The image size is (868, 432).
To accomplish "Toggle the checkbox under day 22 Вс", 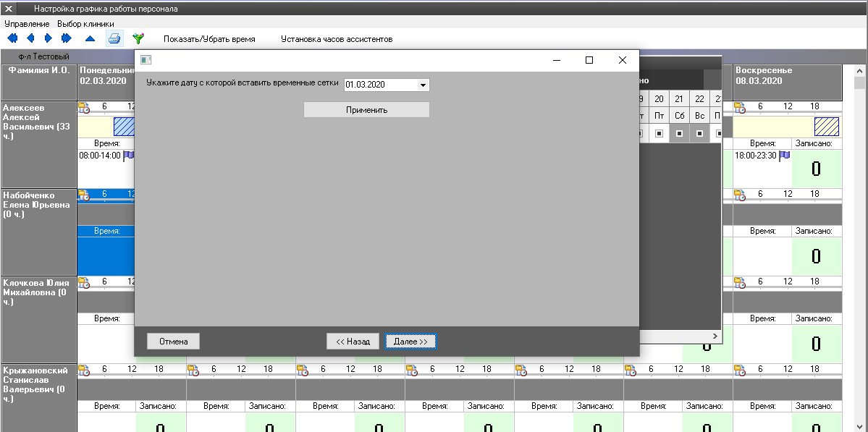I will (699, 133).
